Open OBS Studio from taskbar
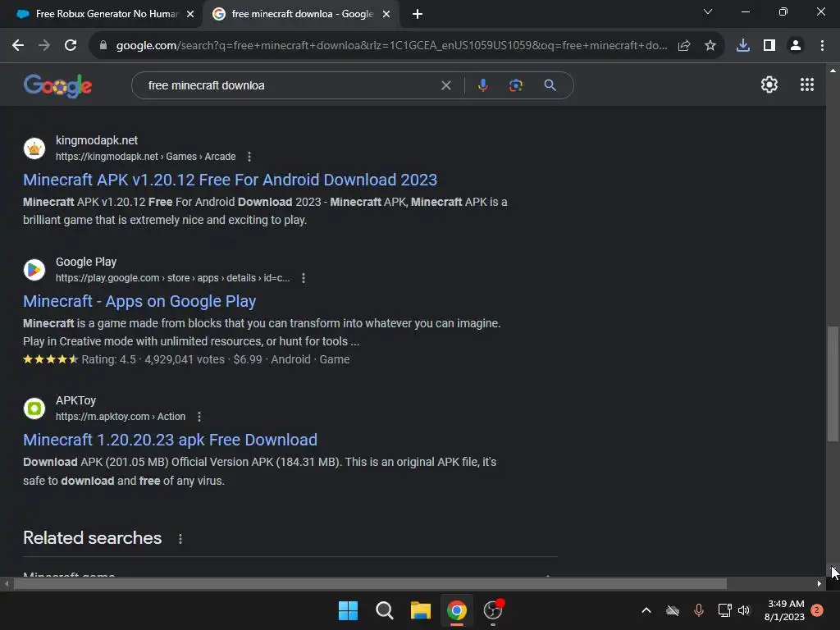The height and width of the screenshot is (630, 840). click(493, 610)
